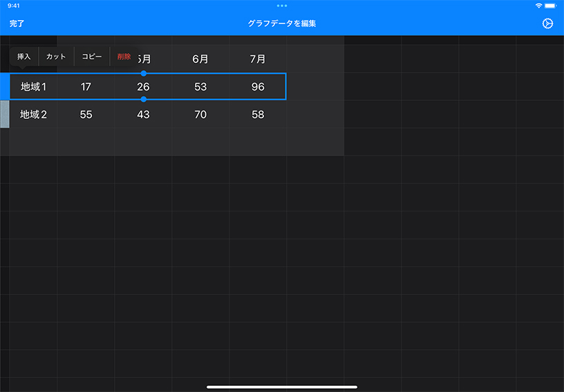Image resolution: width=564 pixels, height=392 pixels.
Task: Tap the red 削除 option
Action: pyautogui.click(x=124, y=57)
